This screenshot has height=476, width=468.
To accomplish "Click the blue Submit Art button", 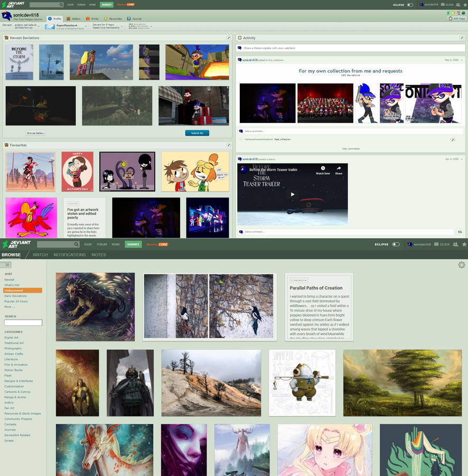I will pyautogui.click(x=197, y=133).
